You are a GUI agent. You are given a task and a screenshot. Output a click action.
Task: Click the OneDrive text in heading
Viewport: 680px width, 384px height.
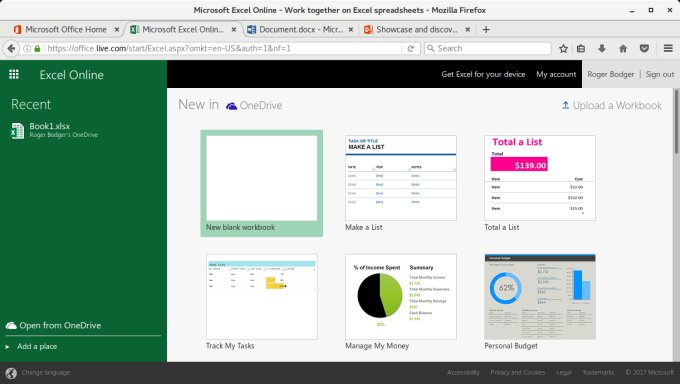click(x=261, y=105)
